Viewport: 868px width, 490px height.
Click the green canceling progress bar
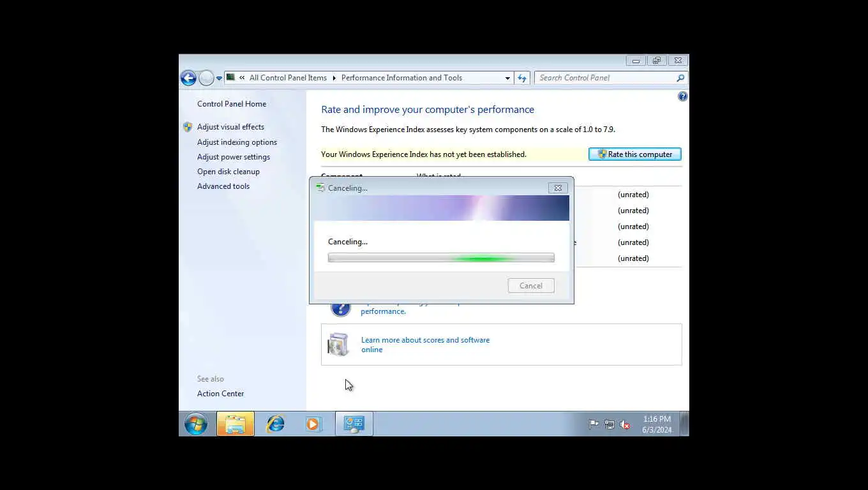[x=441, y=258]
